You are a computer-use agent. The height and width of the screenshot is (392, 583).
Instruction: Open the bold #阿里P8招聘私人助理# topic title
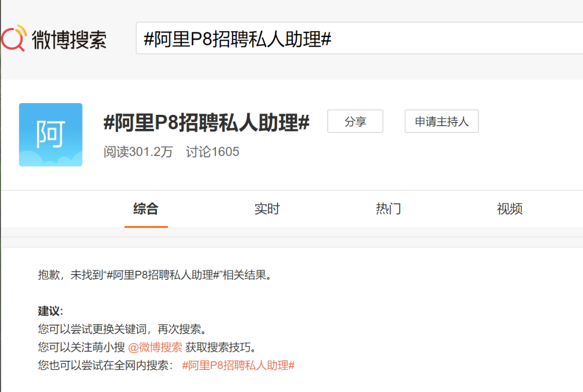tap(206, 123)
